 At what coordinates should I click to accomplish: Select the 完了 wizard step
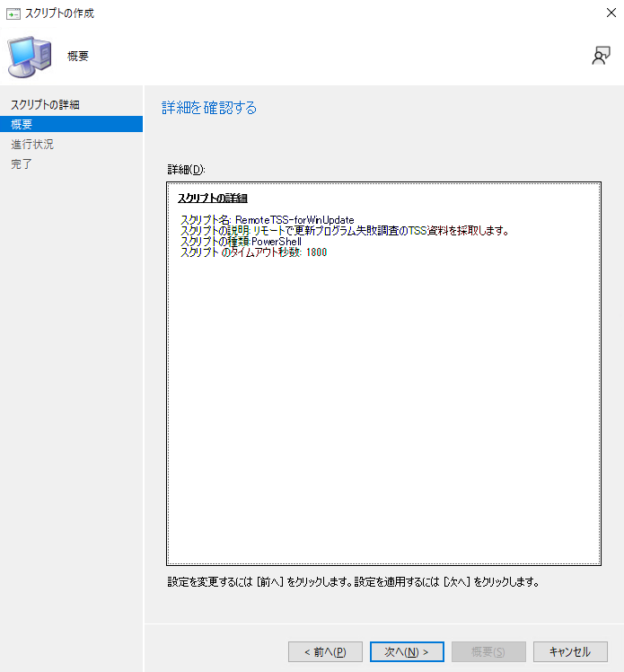[x=22, y=164]
